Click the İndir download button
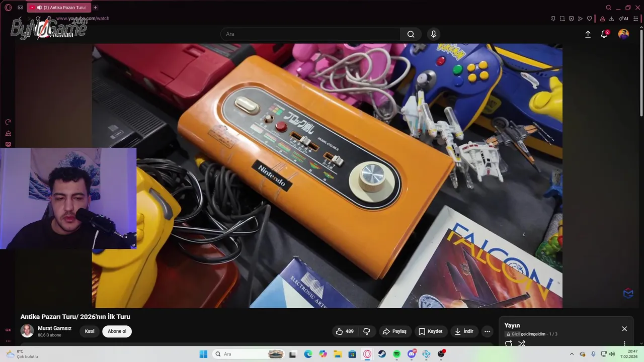The height and width of the screenshot is (362, 644). (464, 331)
